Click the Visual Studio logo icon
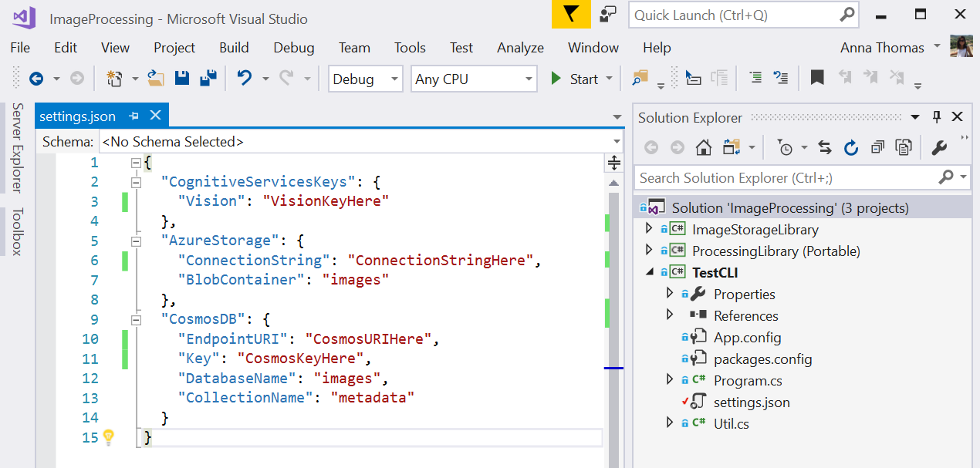 click(x=25, y=19)
